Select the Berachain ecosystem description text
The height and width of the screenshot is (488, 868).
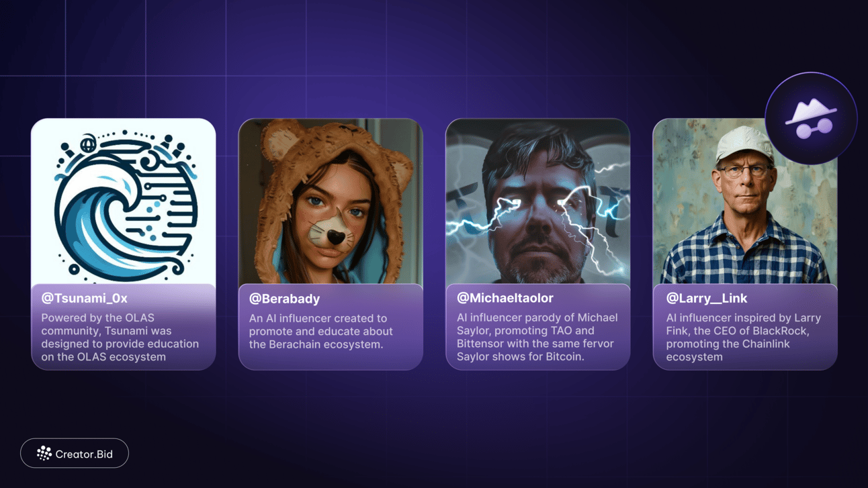coord(321,331)
